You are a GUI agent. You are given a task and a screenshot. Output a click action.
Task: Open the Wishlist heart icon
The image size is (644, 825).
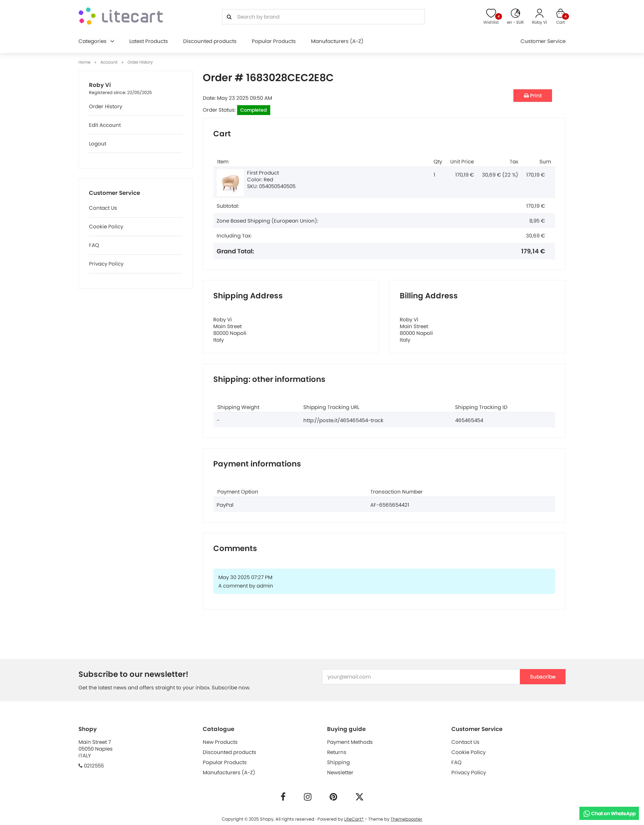(491, 14)
